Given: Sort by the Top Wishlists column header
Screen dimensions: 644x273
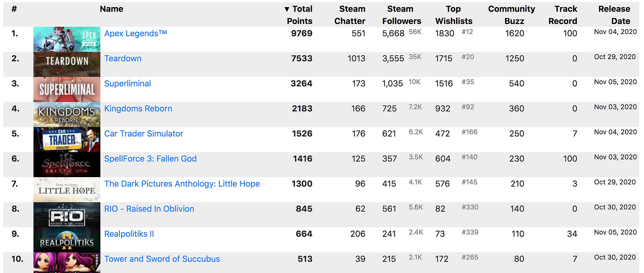Looking at the screenshot, I should (454, 15).
